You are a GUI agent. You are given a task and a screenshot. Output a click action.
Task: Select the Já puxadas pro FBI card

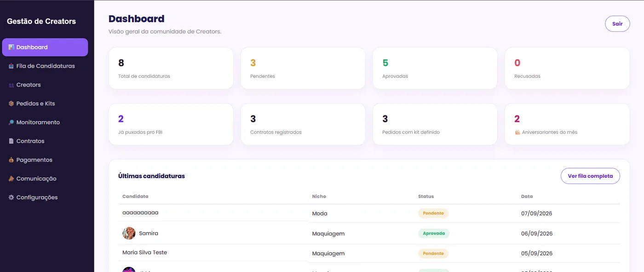pos(171,124)
